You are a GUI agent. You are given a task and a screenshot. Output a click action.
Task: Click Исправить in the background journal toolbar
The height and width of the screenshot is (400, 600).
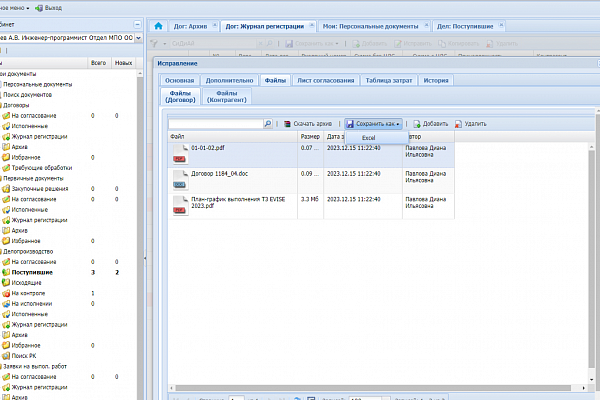(413, 43)
